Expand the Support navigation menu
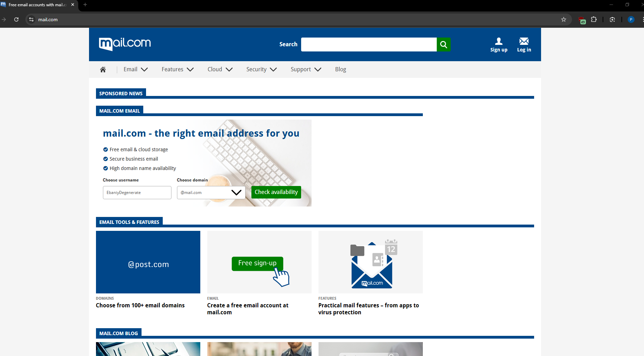The image size is (644, 356). point(306,70)
